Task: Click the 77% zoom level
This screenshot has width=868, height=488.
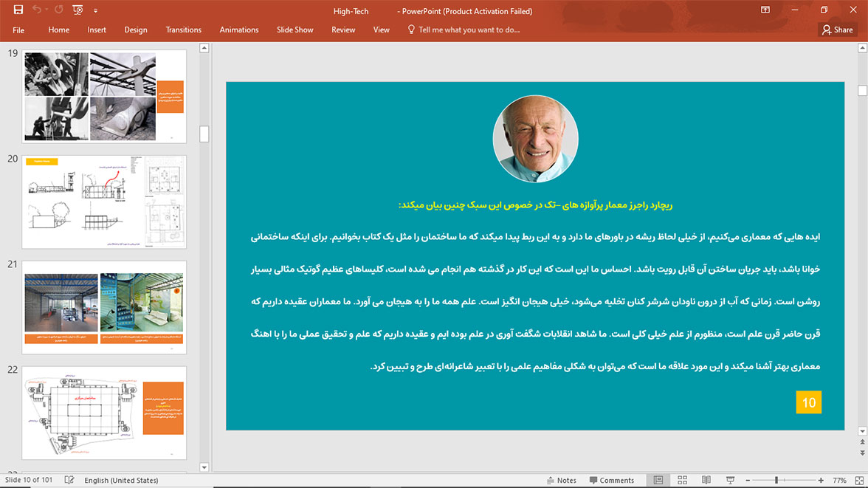Action: pos(839,480)
